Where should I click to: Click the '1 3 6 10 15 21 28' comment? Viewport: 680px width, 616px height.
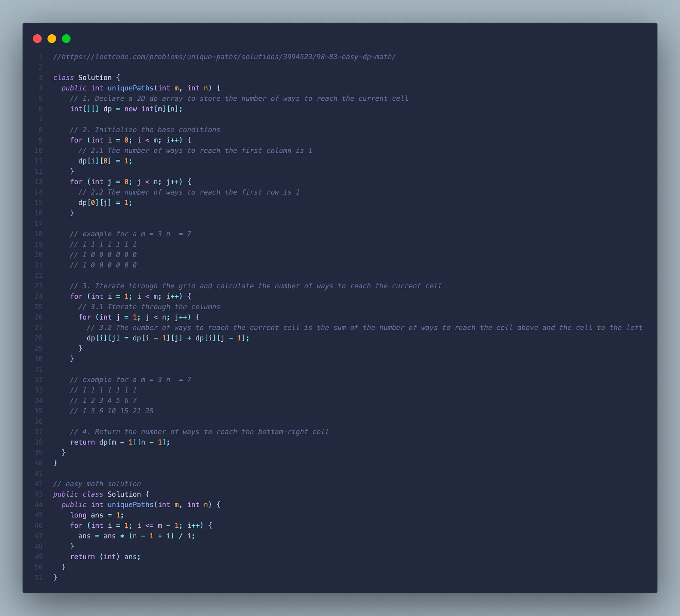pyautogui.click(x=112, y=411)
